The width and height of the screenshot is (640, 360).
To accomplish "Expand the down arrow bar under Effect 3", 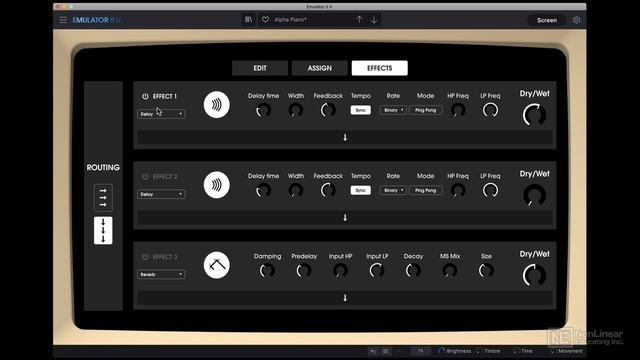I will [x=345, y=298].
